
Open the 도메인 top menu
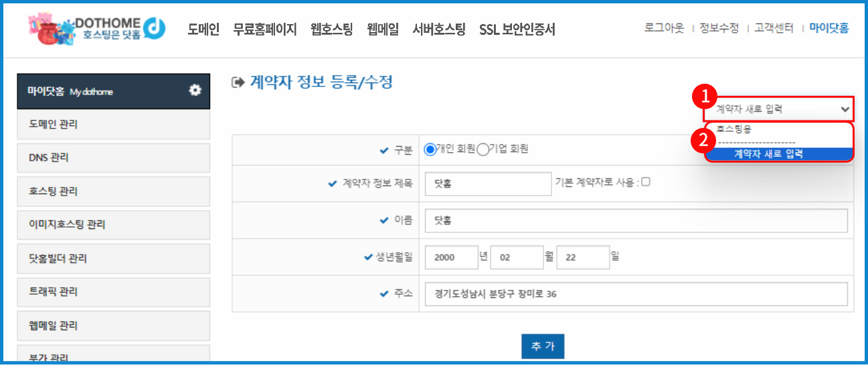point(203,29)
